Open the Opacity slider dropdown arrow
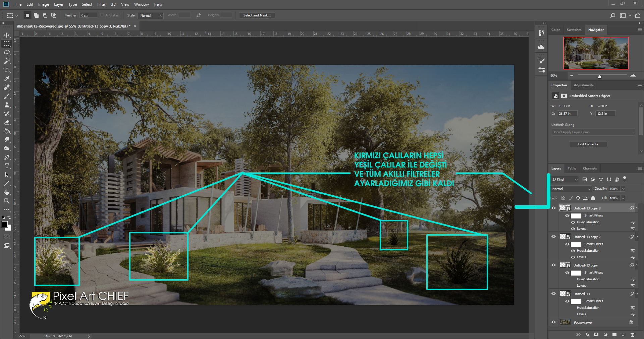Viewport: 644px width, 339px height. coord(623,189)
